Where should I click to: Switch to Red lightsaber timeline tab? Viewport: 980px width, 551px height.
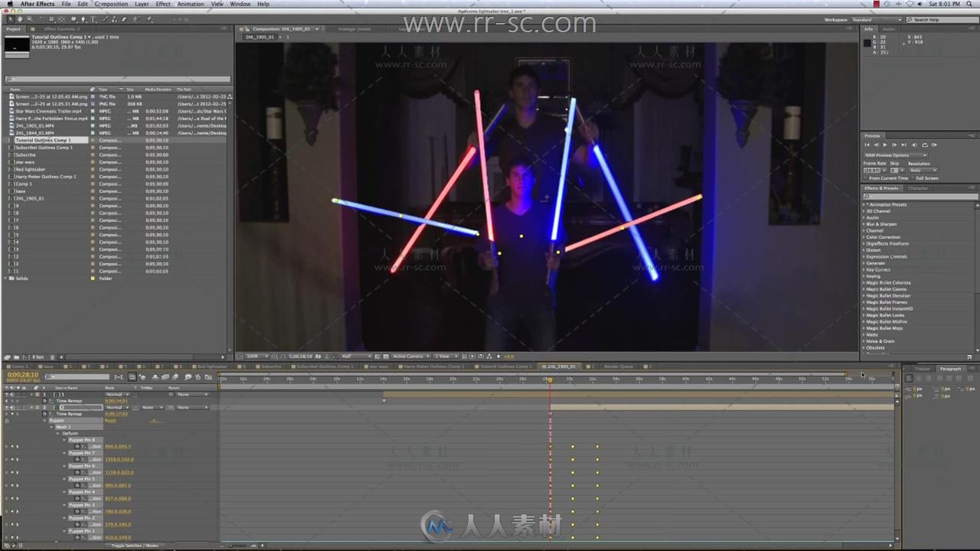point(212,367)
